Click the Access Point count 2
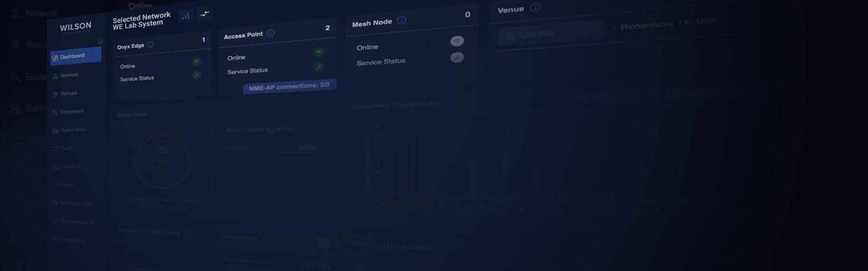This screenshot has height=271, width=868. coord(327,28)
